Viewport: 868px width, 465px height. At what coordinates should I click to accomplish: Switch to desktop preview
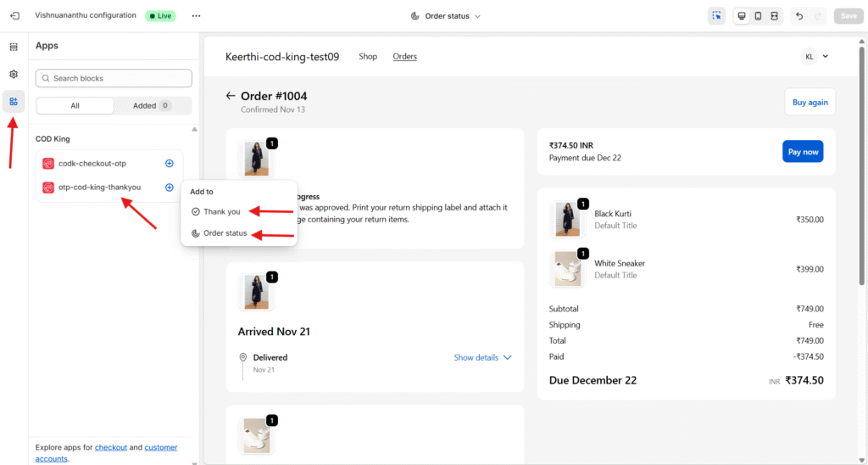coord(742,16)
